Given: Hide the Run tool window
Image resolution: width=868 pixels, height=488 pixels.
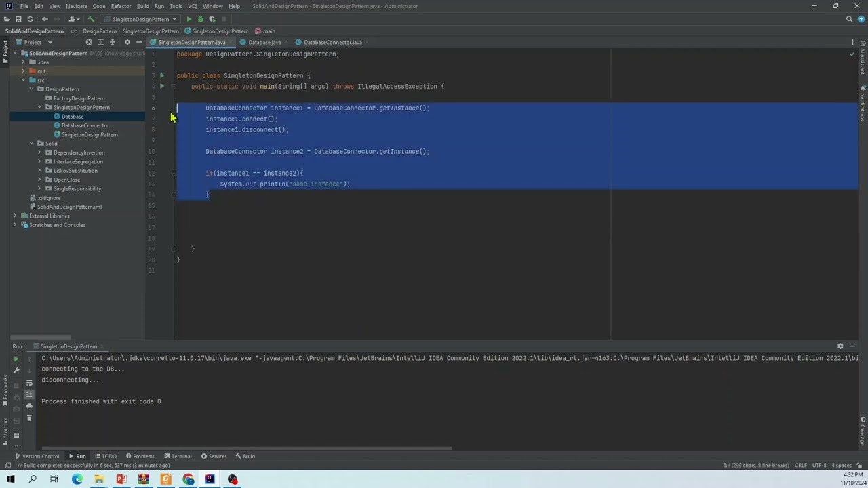Looking at the screenshot, I should (x=852, y=346).
